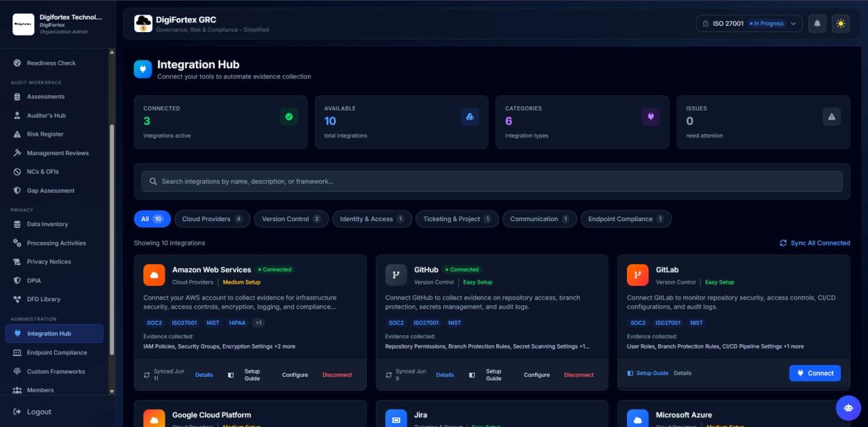Open Readiness Check in sidebar
The image size is (868, 427).
[x=54, y=63]
